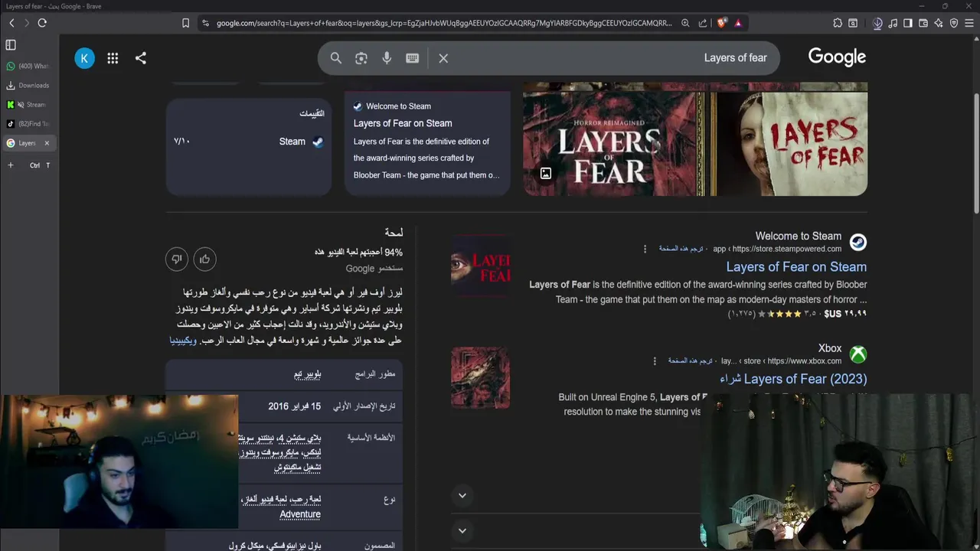Expand the upper collapsed result chevron
The image size is (980, 551).
point(462,496)
